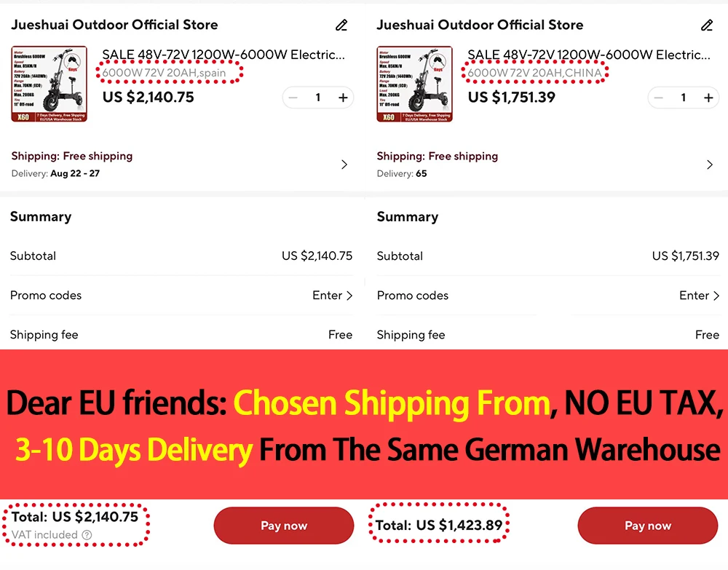The height and width of the screenshot is (570, 728).
Task: Open the left scooter product thumbnail
Action: 50,84
